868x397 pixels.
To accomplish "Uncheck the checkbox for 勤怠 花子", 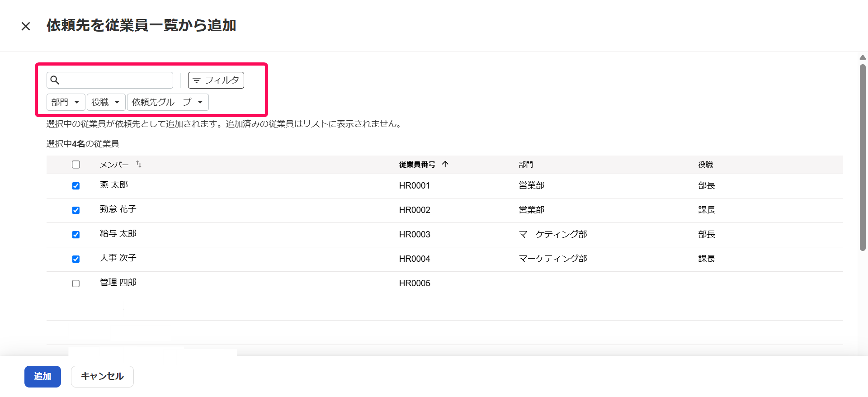I will click(x=76, y=210).
